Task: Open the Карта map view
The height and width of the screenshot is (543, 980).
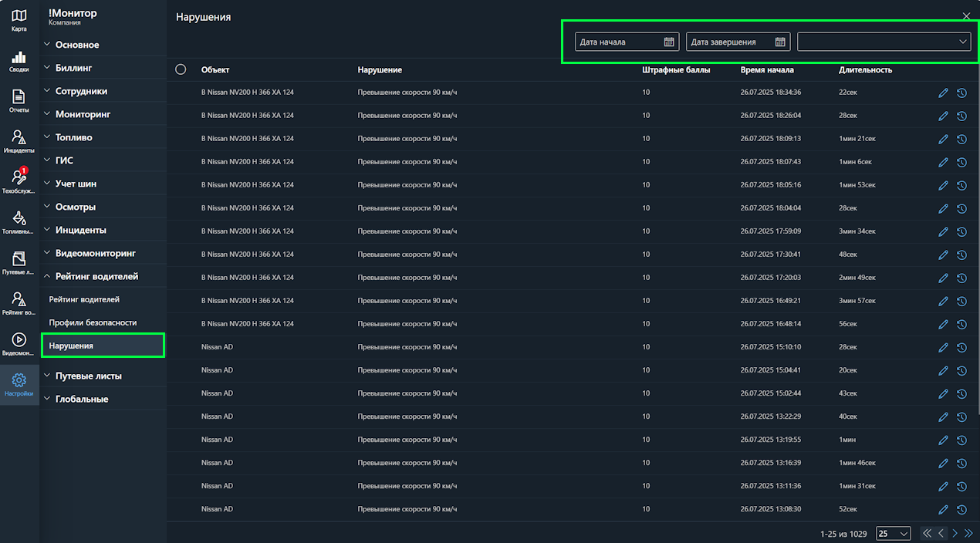Action: tap(19, 20)
